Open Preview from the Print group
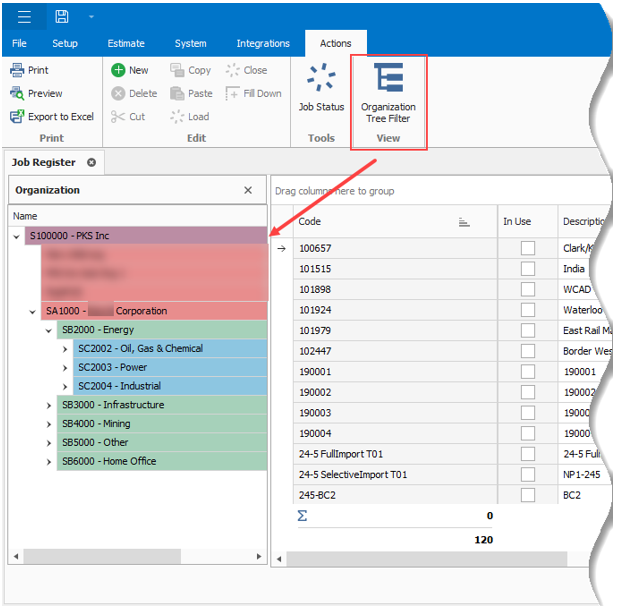The height and width of the screenshot is (614, 620). [18, 93]
